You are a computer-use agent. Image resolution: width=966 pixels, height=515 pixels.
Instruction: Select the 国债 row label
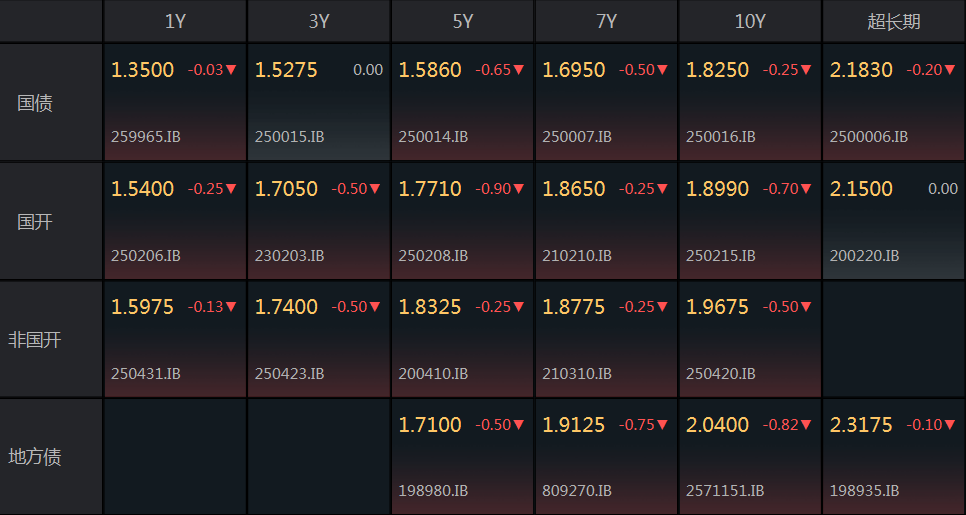pyautogui.click(x=35, y=103)
